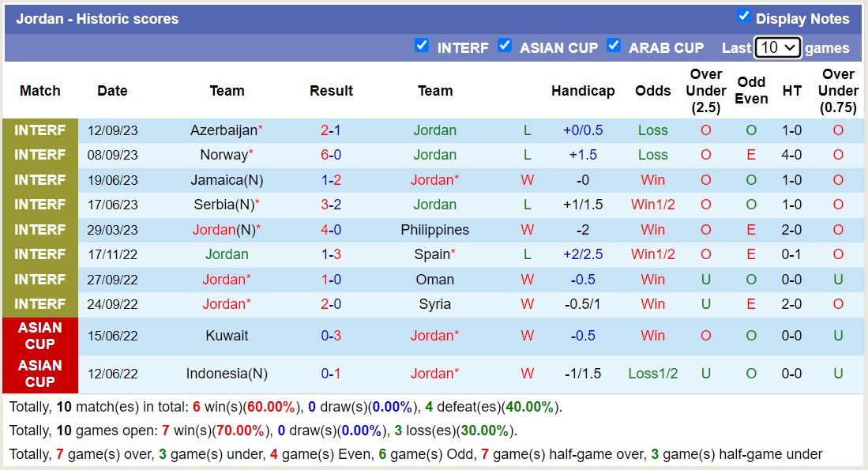Viewport: 868px width, 470px height.
Task: Open the Indonesia(N) team link
Action: pos(227,374)
